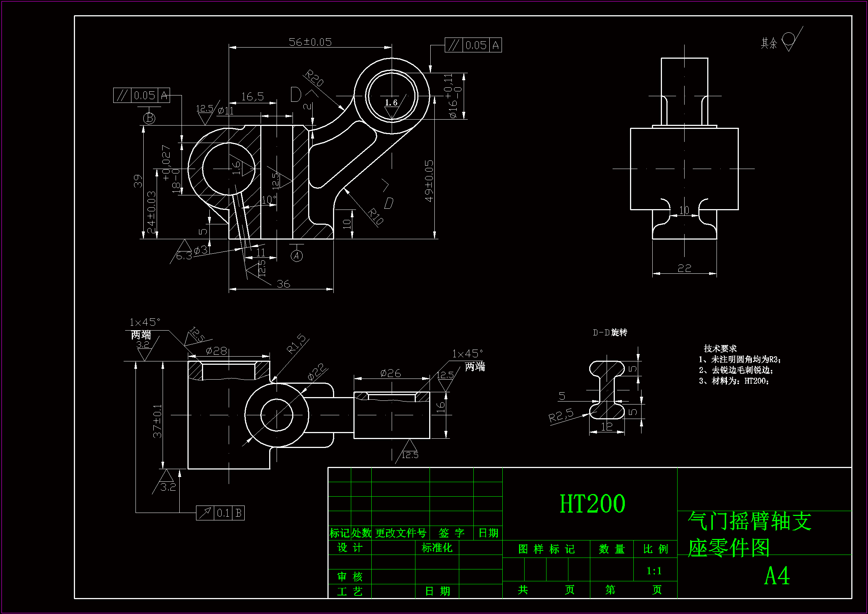Click the datum B circle symbol

(x=149, y=118)
